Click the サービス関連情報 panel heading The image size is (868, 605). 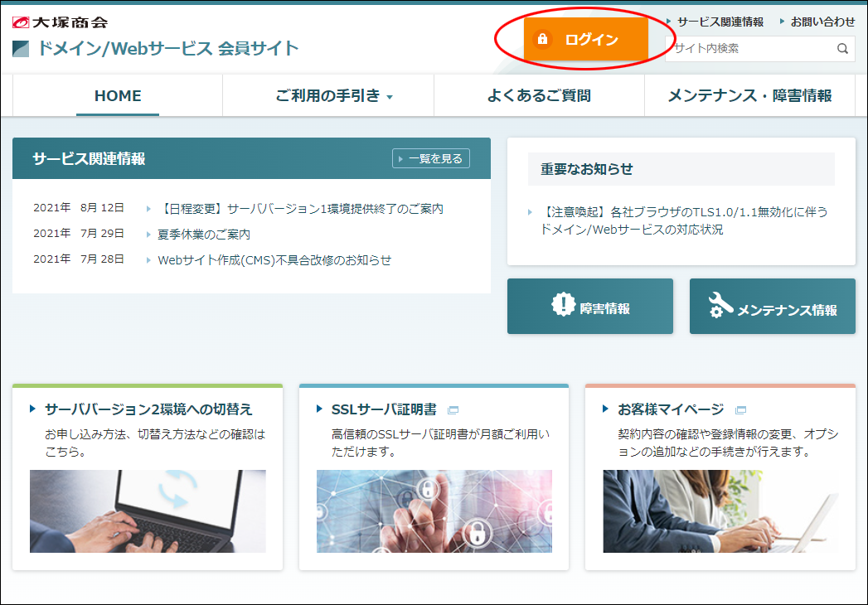(90, 159)
